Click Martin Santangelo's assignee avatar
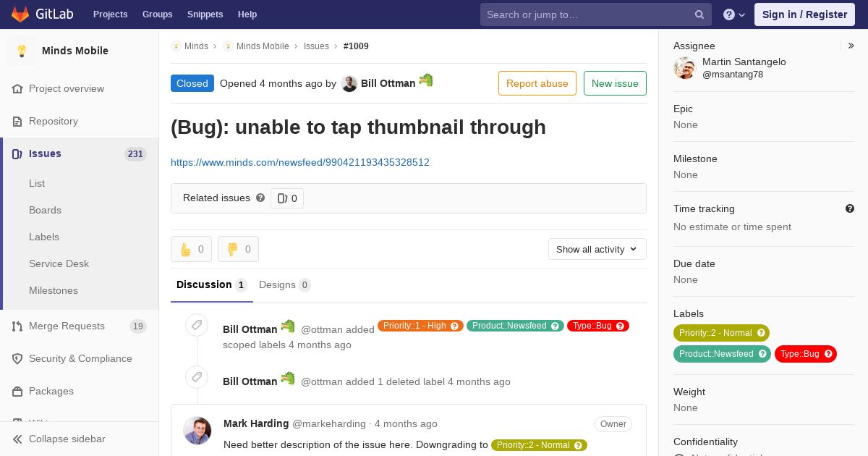The image size is (868, 456). [684, 68]
